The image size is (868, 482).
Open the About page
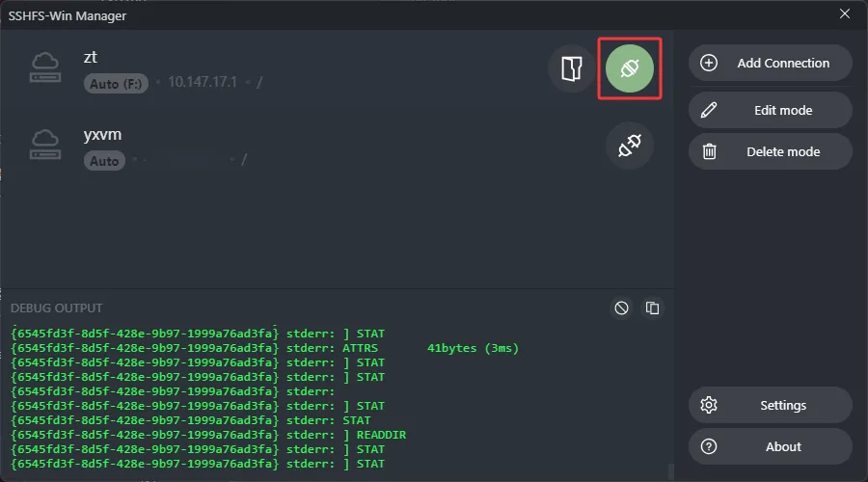coord(770,446)
